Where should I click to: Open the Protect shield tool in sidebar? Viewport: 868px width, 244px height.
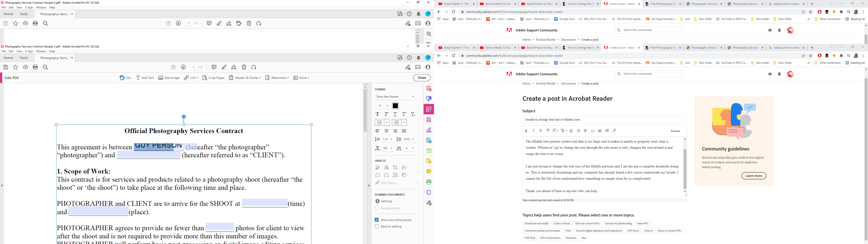coord(429,192)
